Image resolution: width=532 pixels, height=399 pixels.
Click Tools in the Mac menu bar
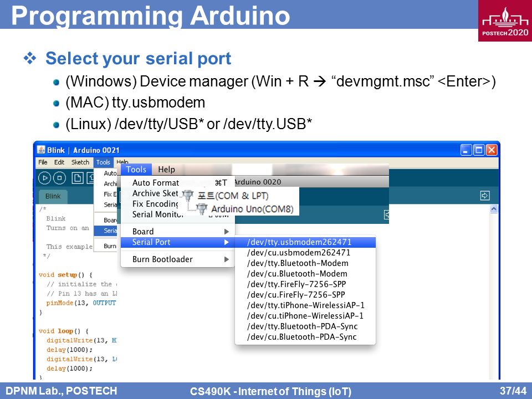click(136, 170)
